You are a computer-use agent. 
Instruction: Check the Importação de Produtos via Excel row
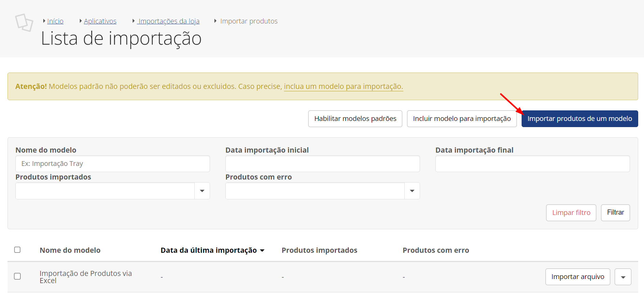point(17,276)
